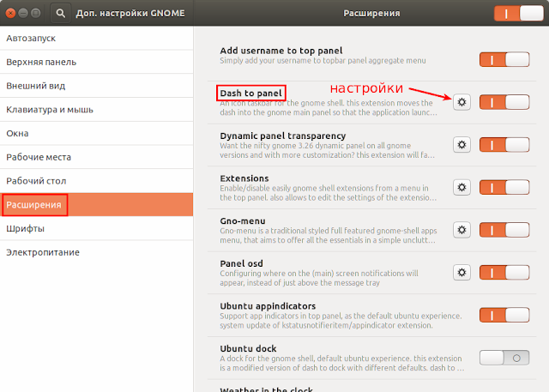This screenshot has width=549, height=392.
Task: Click the Panel osd title
Action: coord(241,263)
